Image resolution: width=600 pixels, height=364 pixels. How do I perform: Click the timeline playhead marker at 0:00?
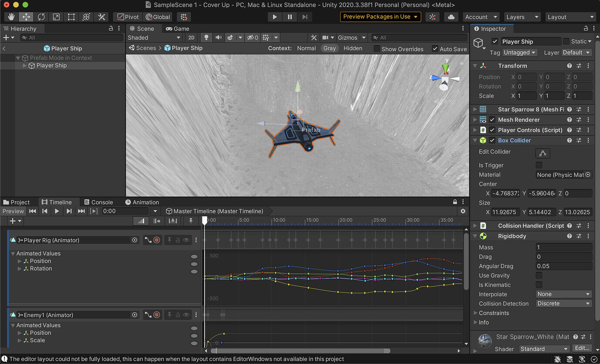205,220
